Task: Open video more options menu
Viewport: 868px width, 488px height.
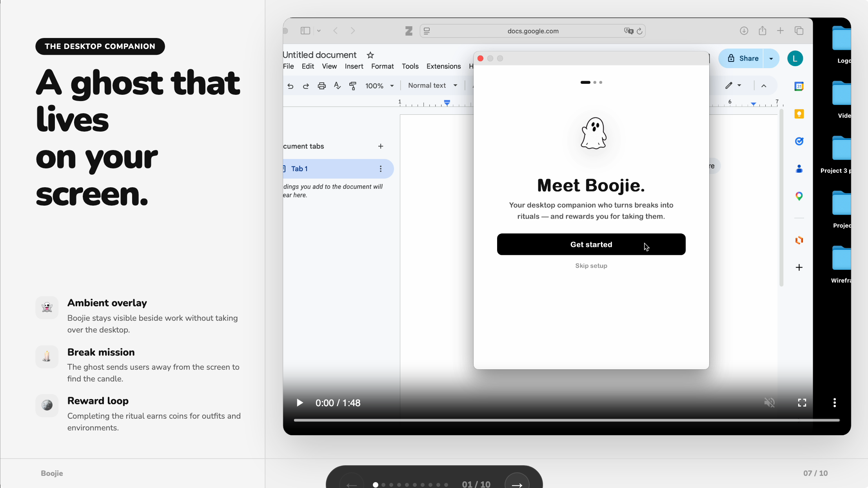Action: coord(835,403)
